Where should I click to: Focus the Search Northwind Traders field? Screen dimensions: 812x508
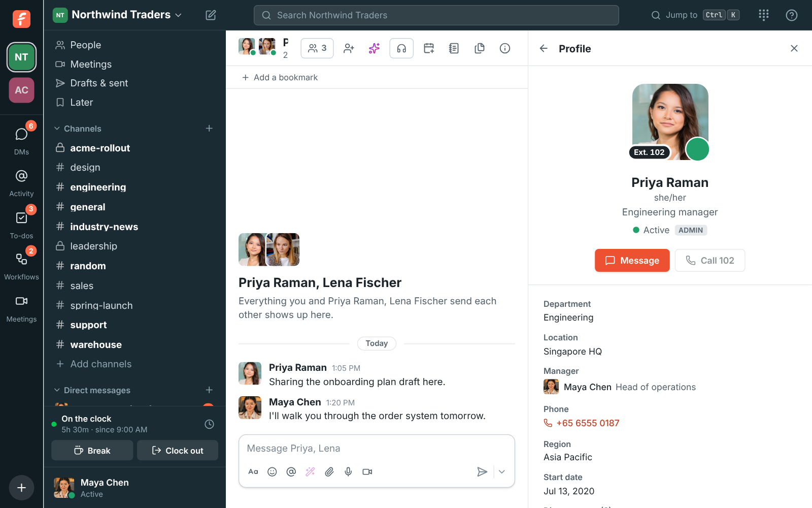click(436, 15)
